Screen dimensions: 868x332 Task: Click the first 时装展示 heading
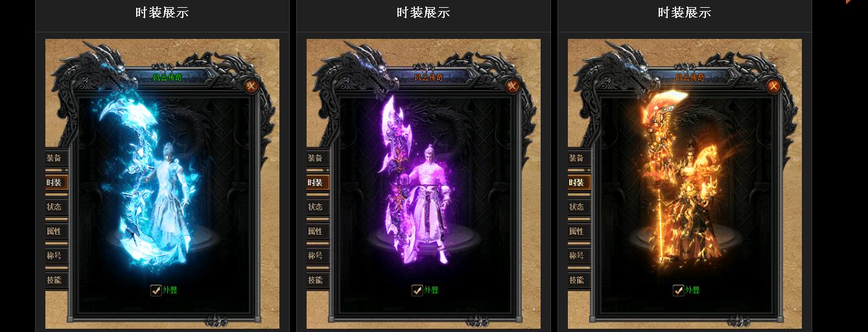(x=162, y=12)
